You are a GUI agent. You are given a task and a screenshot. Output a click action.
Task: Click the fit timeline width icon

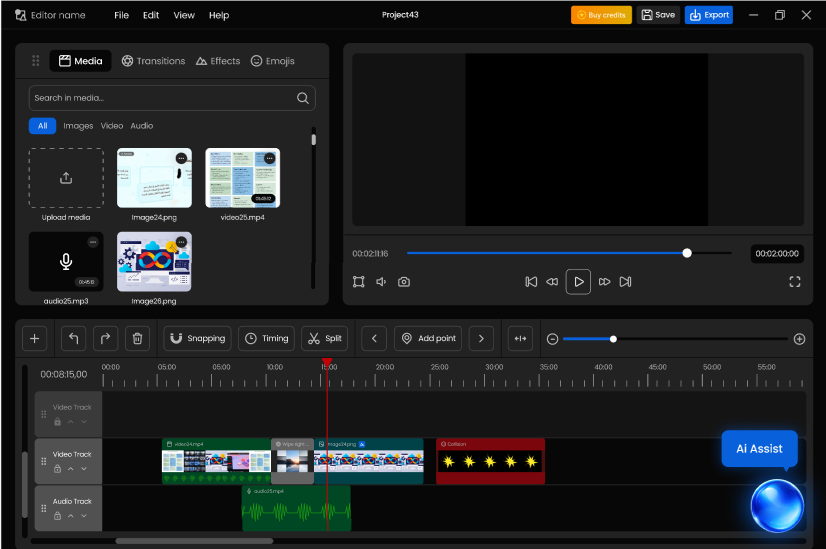(x=520, y=338)
